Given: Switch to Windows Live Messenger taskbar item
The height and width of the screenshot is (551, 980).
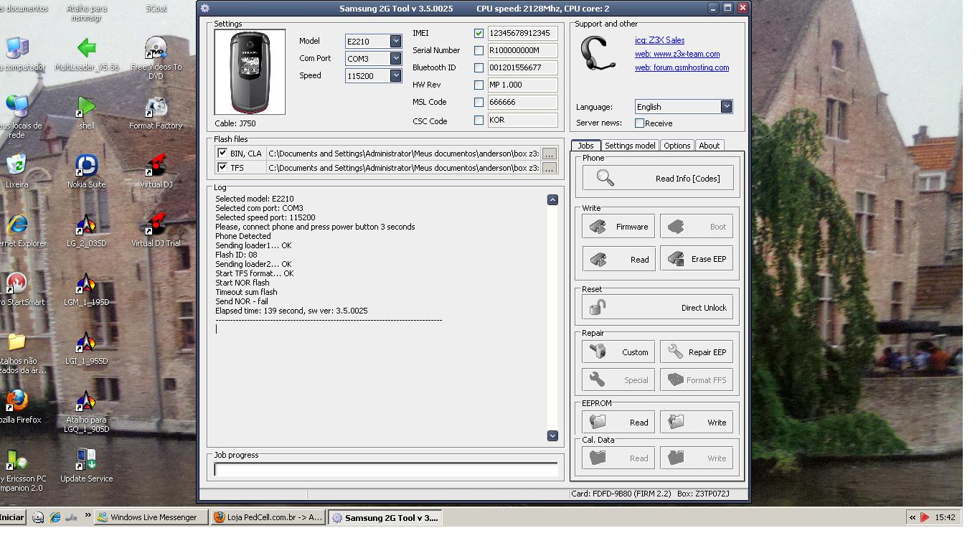Looking at the screenshot, I should [x=151, y=517].
